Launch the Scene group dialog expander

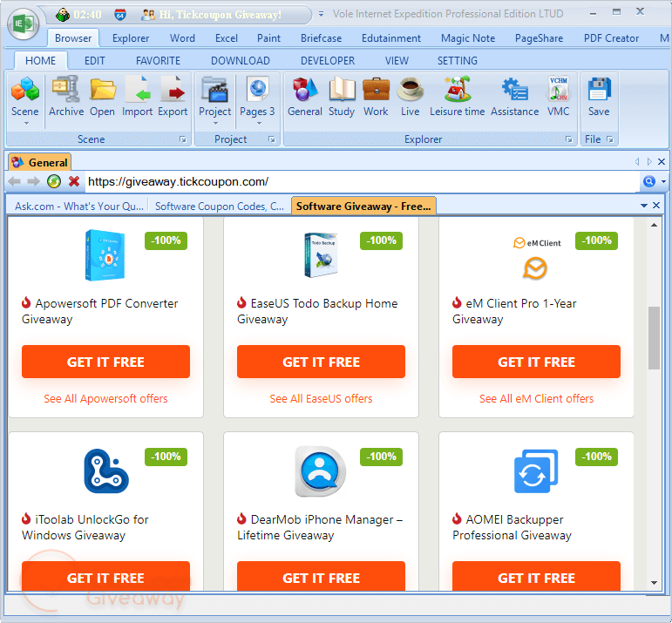[183, 139]
